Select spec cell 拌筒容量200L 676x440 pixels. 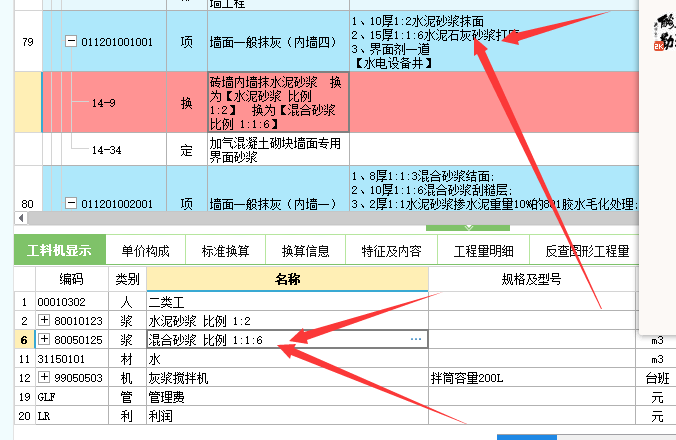pos(532,378)
